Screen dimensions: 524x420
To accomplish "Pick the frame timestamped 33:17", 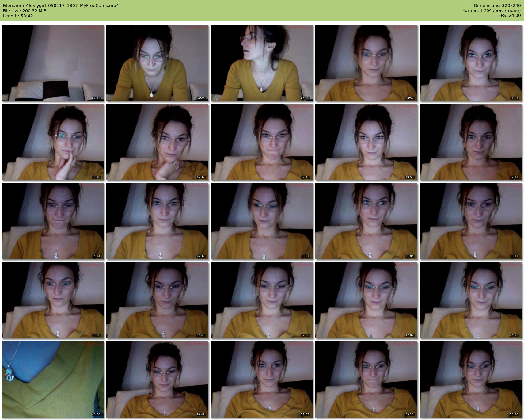I will (471, 221).
